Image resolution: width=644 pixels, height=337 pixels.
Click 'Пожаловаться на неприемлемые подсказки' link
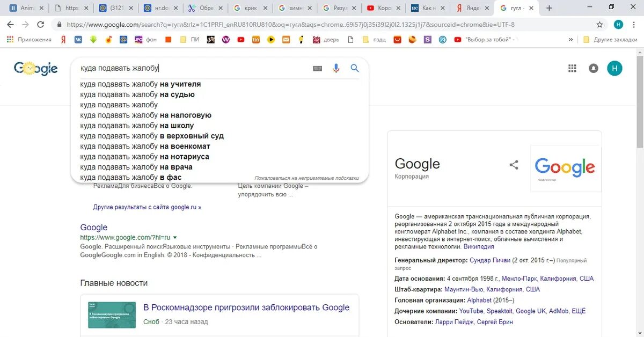click(x=306, y=178)
